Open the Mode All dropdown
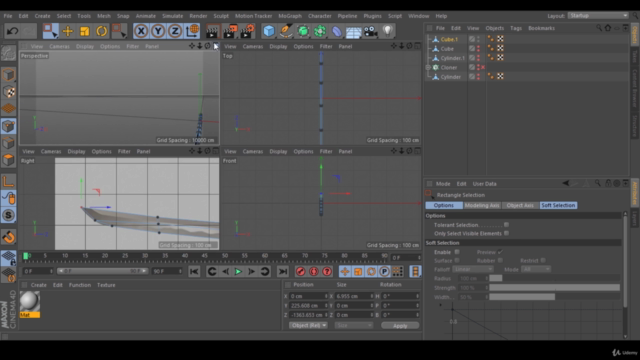640x360 pixels. coord(536,269)
